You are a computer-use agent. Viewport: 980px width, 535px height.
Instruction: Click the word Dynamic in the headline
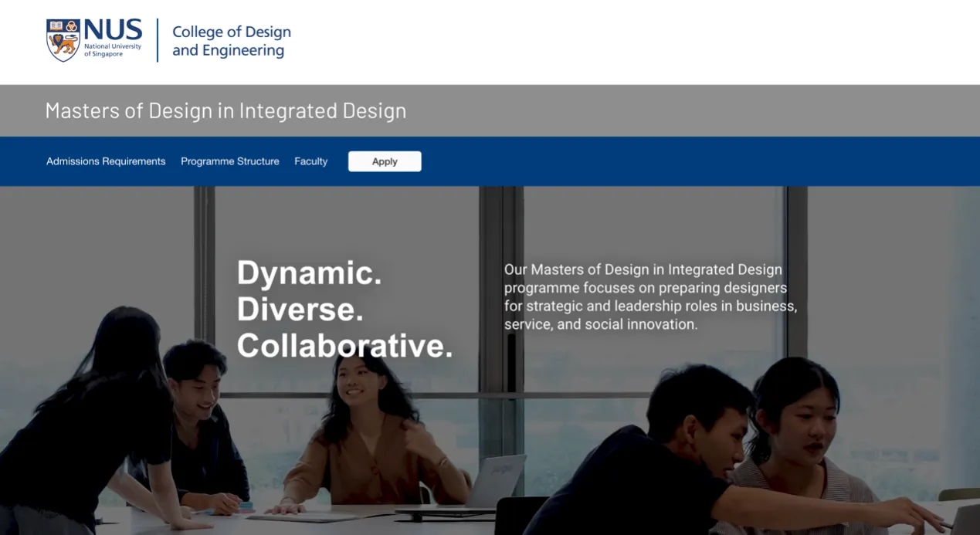(x=309, y=273)
